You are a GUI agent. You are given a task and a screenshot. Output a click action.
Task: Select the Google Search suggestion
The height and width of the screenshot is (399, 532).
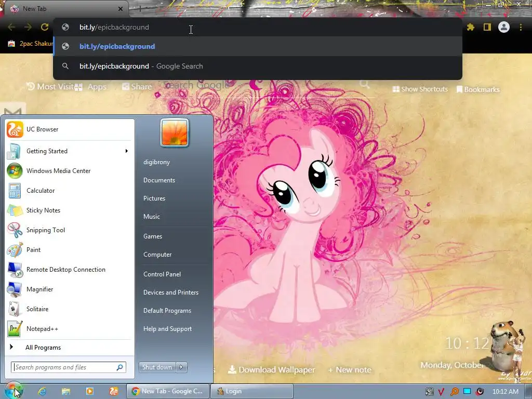coord(258,66)
